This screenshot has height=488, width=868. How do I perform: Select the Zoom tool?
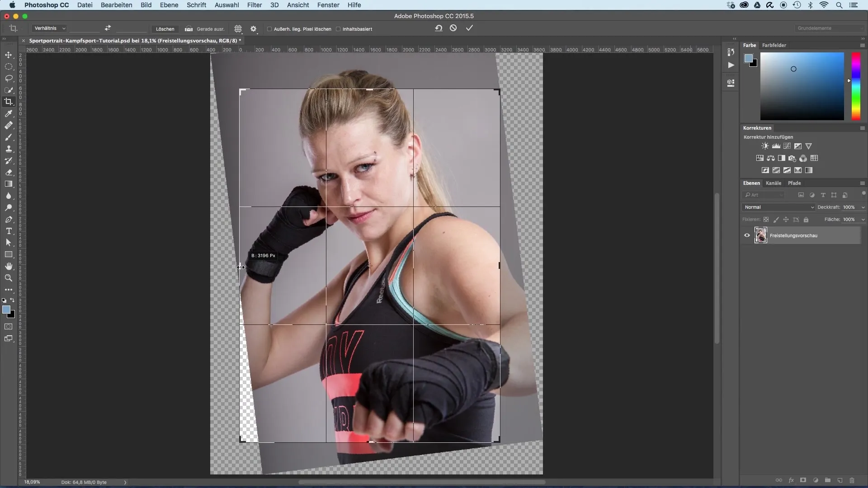pyautogui.click(x=9, y=278)
